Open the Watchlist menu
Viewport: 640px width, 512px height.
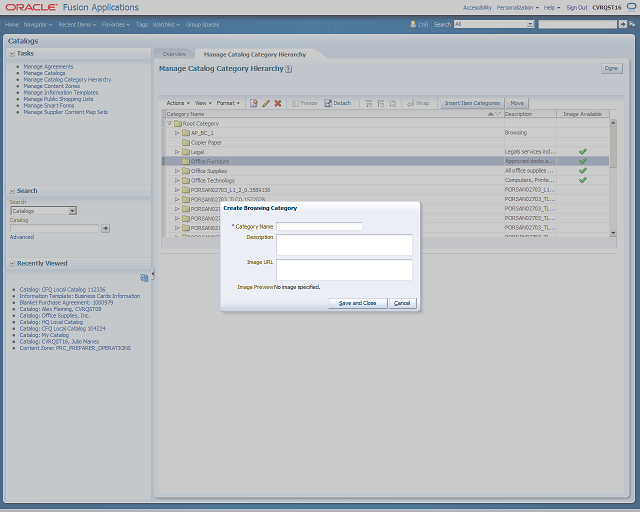(x=166, y=24)
